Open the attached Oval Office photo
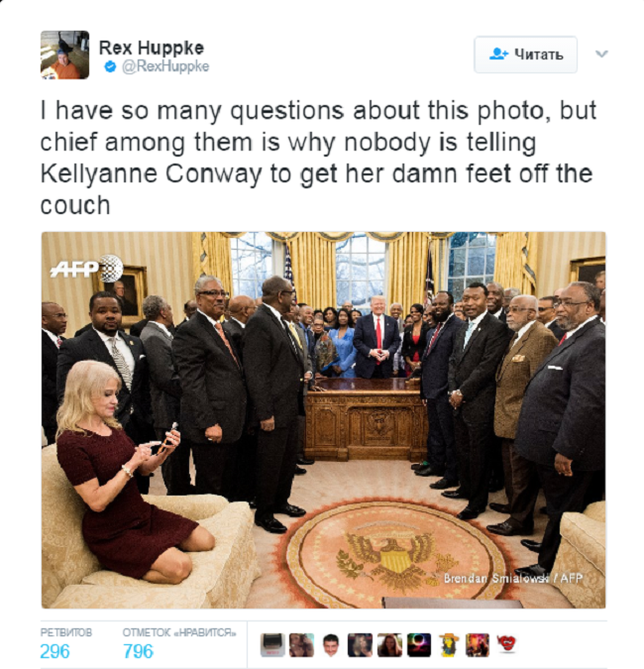This screenshot has width=644, height=669. [323, 420]
